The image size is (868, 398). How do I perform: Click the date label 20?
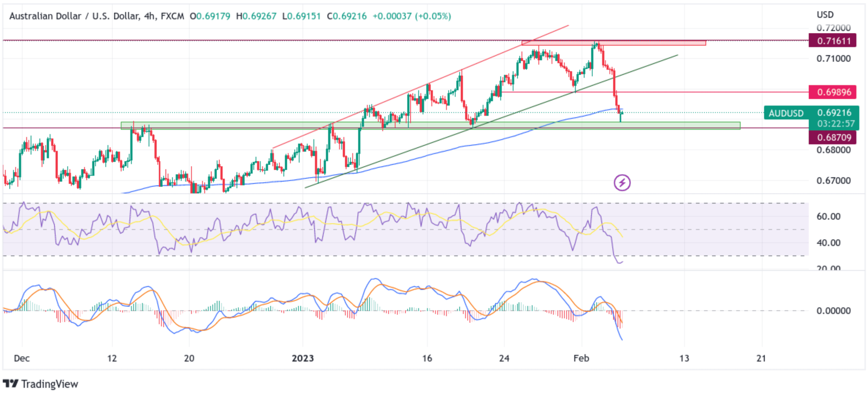tap(189, 358)
